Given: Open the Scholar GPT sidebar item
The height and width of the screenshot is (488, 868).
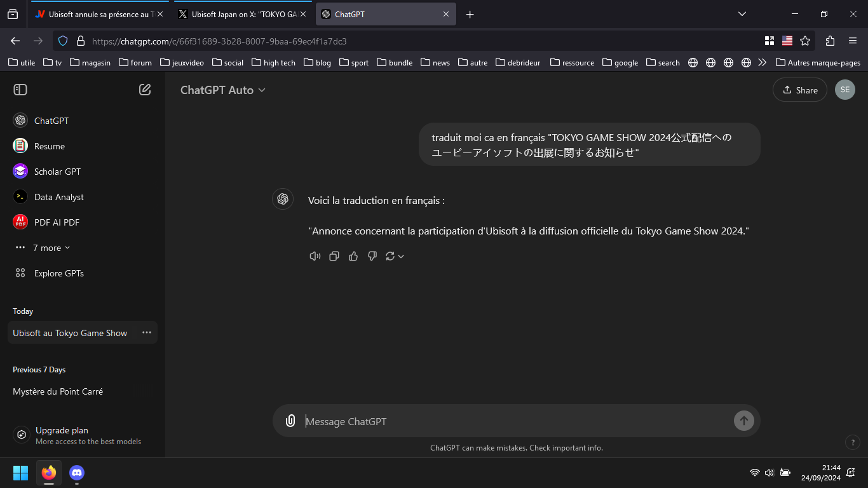Looking at the screenshot, I should pos(57,172).
